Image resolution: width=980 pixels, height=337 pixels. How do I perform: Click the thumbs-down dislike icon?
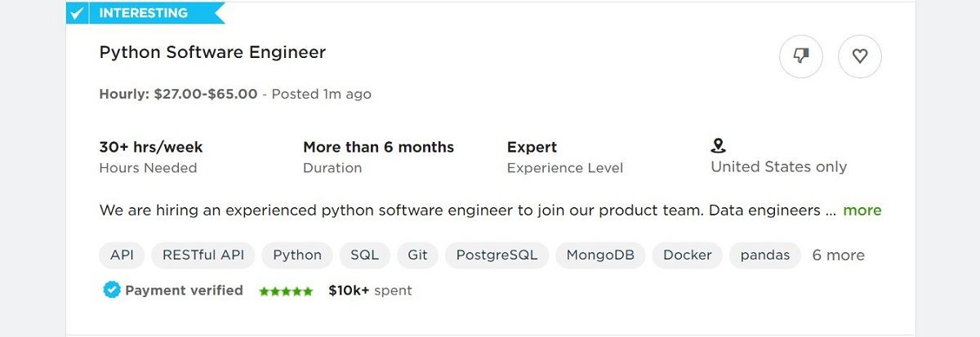(x=801, y=56)
